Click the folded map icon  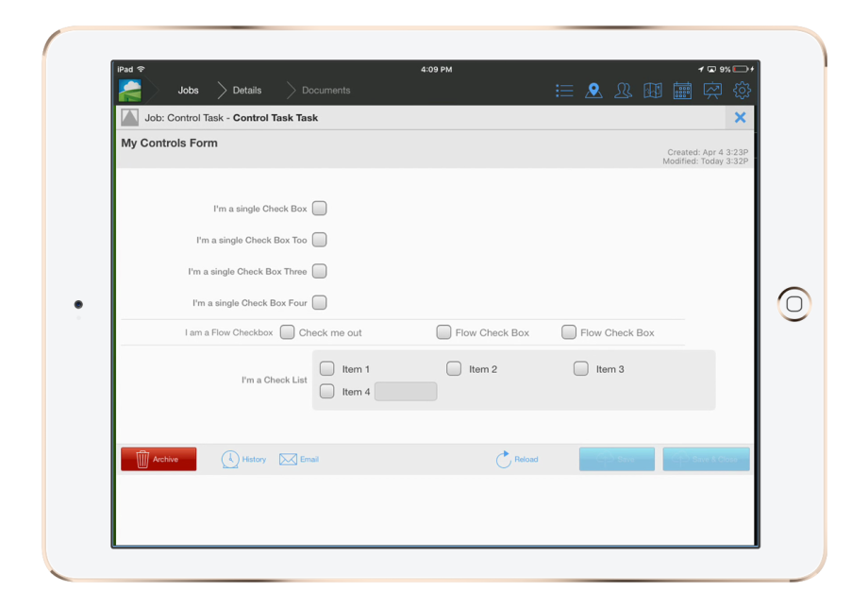coord(653,90)
